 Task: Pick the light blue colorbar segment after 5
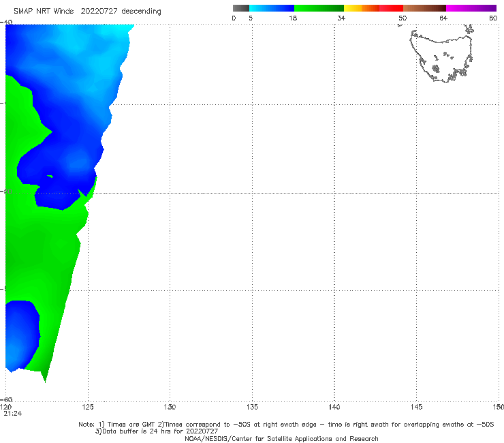point(272,8)
